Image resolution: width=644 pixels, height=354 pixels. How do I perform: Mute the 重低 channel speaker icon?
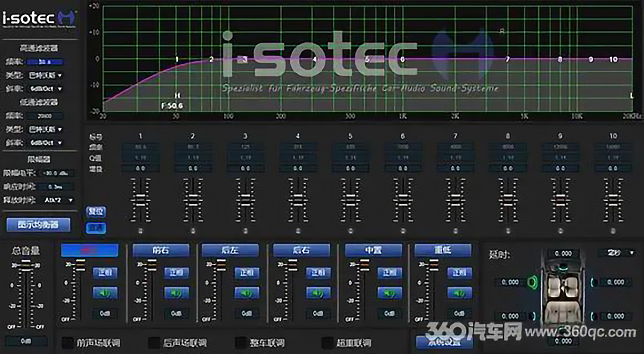coord(460,293)
